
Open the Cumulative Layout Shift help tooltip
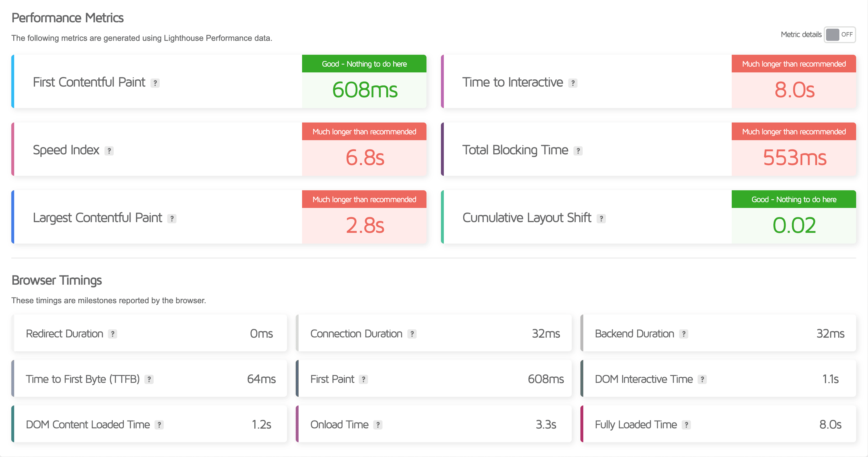pos(602,219)
